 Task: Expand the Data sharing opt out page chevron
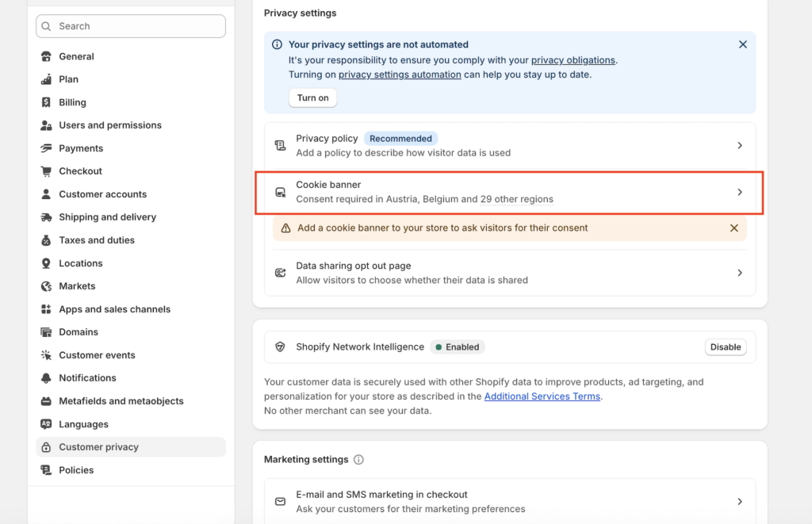(739, 273)
